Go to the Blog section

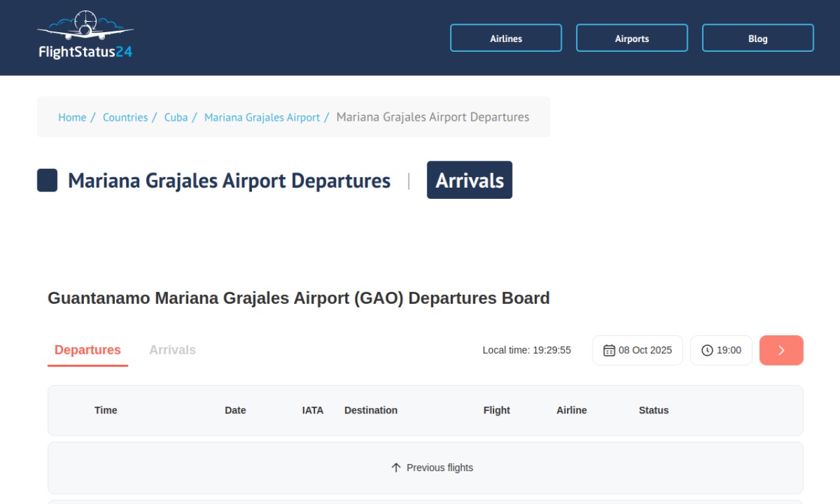[x=758, y=38]
